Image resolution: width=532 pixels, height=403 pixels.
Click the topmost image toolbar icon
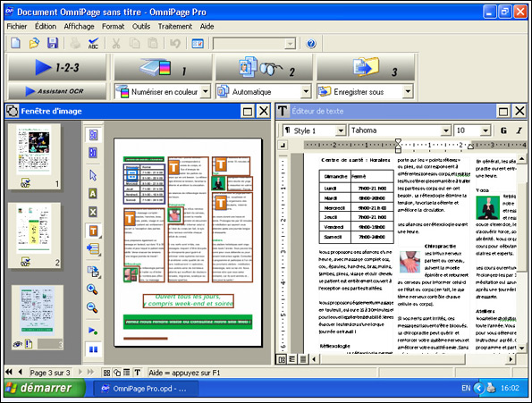(x=93, y=135)
